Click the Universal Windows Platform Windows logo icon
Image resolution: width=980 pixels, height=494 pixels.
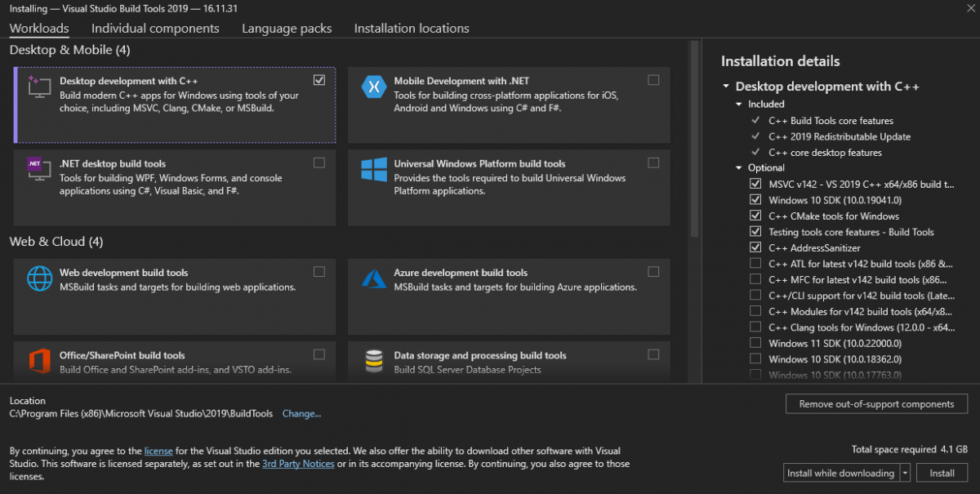(374, 169)
